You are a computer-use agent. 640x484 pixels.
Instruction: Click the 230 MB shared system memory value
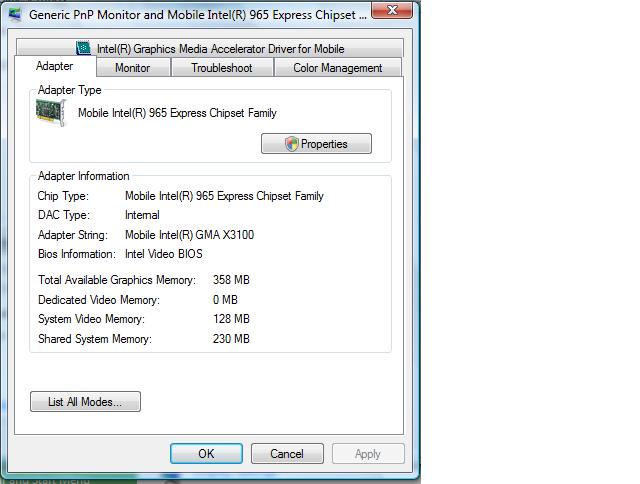point(231,339)
